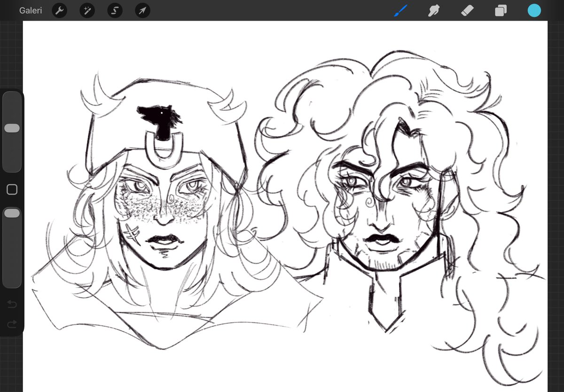Adjust the brush size slider handle
The image size is (564, 392).
point(12,128)
